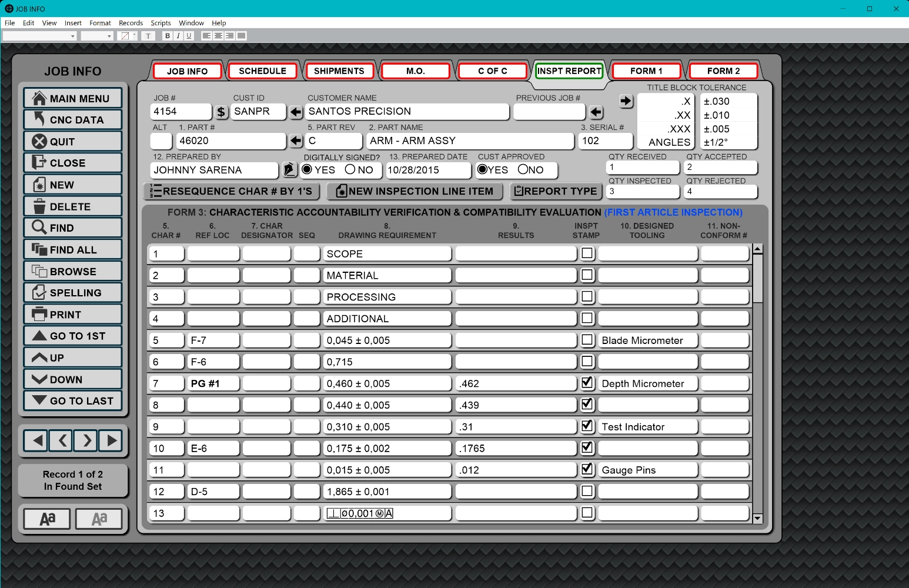Click the signature pen icon beside Prepared By
The width and height of the screenshot is (909, 588).
(289, 170)
